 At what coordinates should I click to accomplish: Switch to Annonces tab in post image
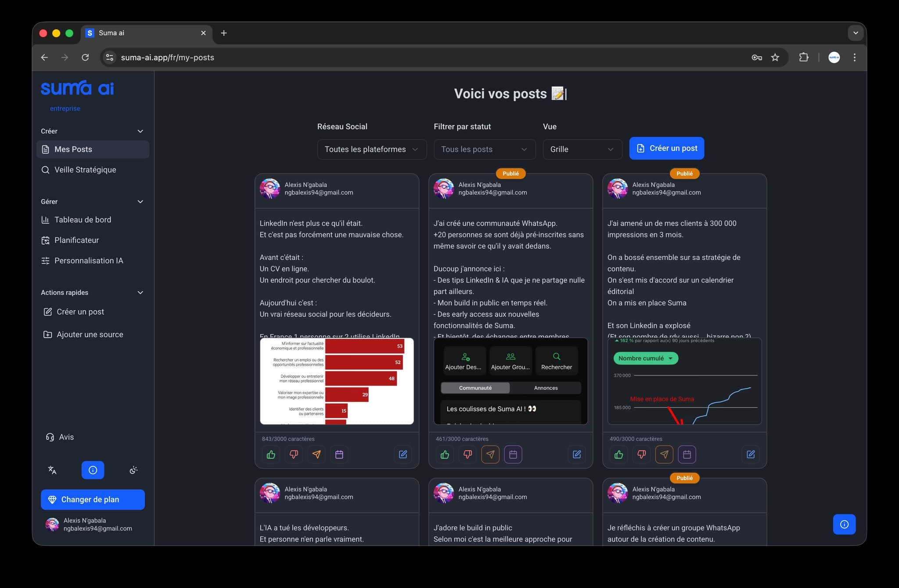[x=546, y=388]
